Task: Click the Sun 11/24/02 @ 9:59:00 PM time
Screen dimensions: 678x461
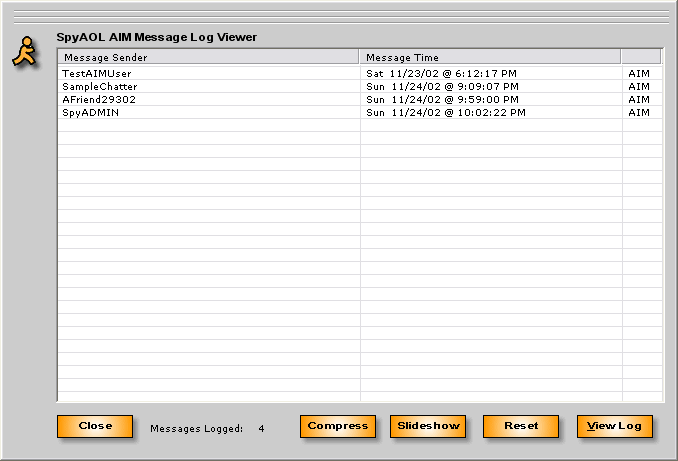Action: pos(442,99)
